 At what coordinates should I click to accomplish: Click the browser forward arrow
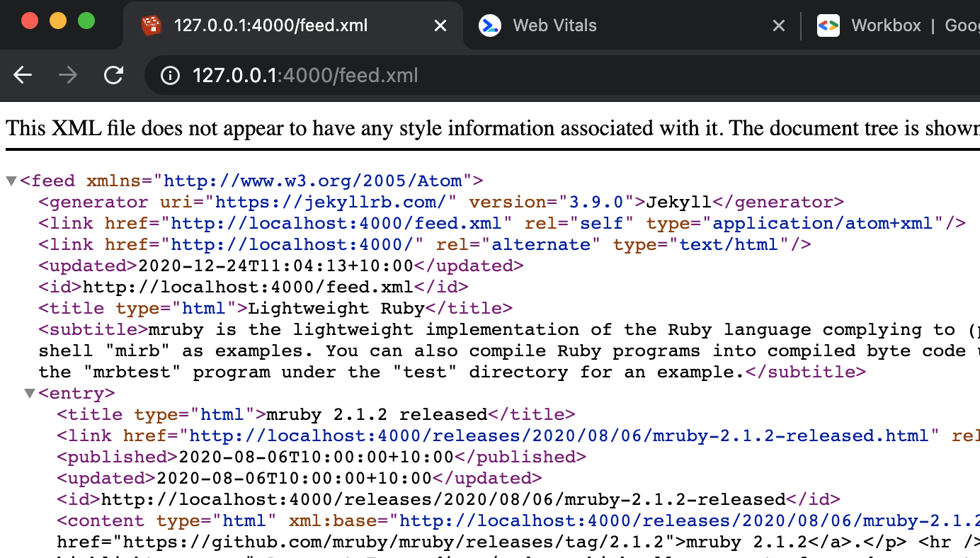[68, 75]
